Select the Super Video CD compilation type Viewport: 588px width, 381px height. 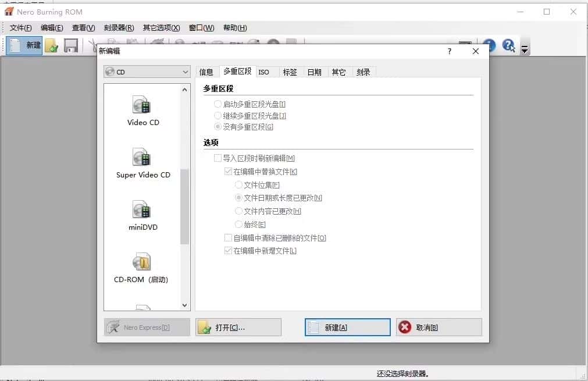coord(141,162)
